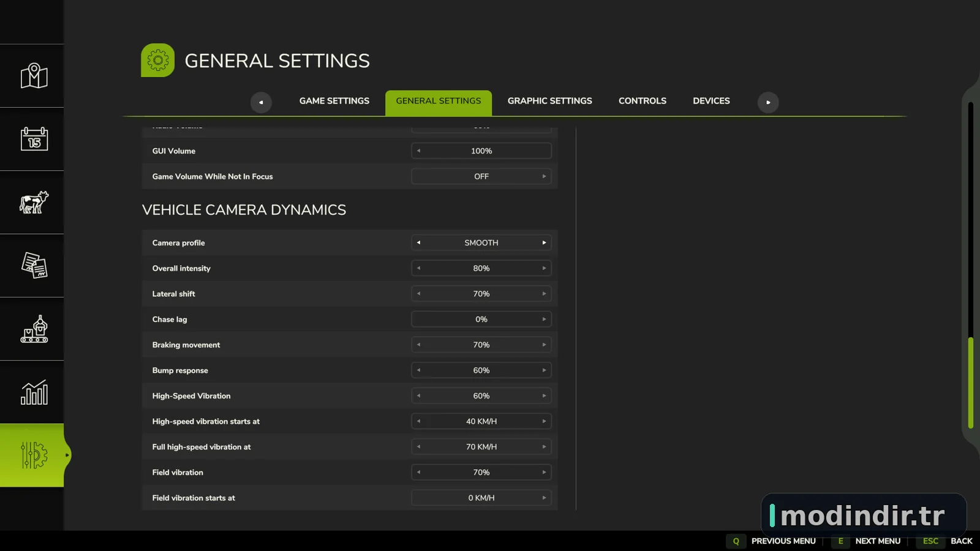This screenshot has height=551, width=980.
Task: Click the previous tab round arrow button
Action: pos(261,102)
